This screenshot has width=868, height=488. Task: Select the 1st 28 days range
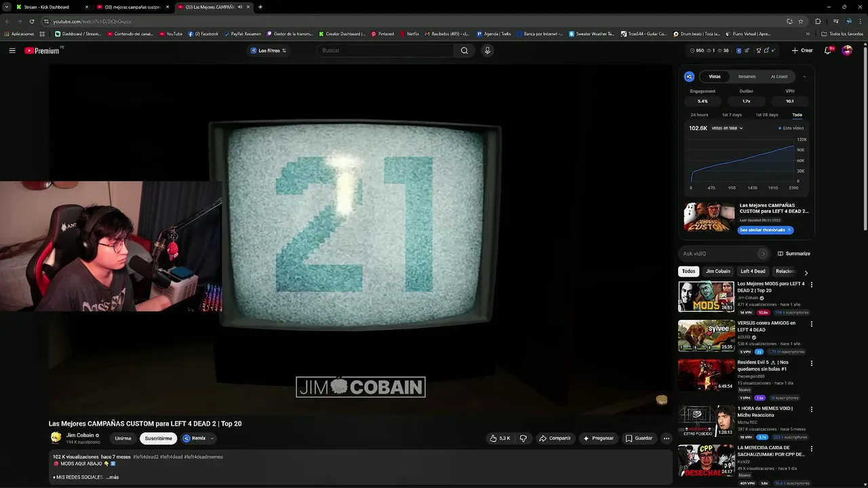pyautogui.click(x=767, y=115)
